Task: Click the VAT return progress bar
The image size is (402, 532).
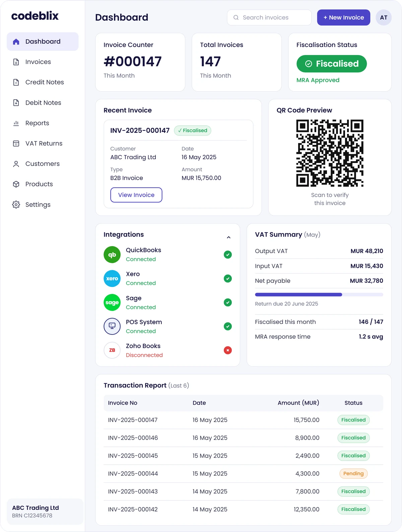Action: pyautogui.click(x=319, y=295)
